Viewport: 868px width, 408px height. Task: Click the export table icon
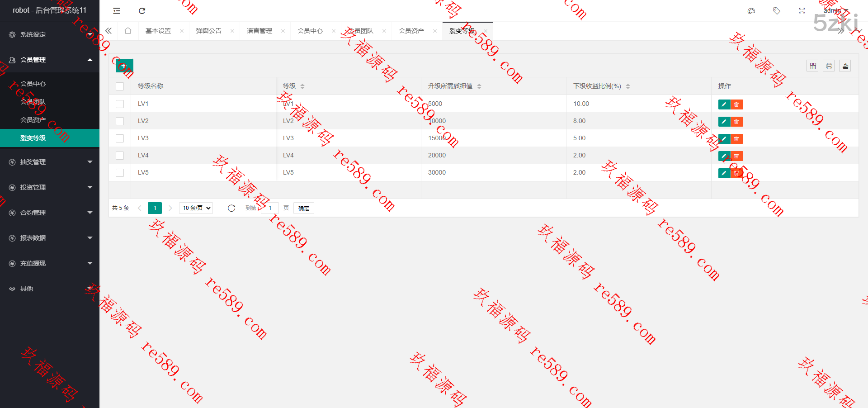[x=845, y=66]
